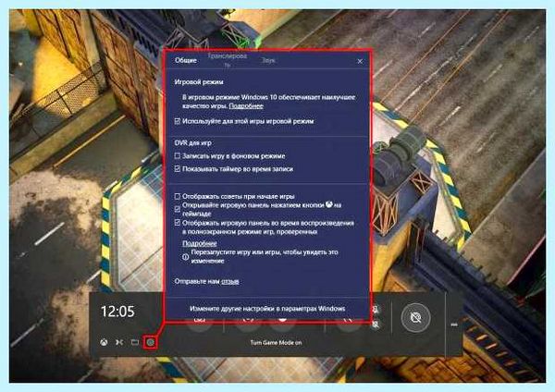This screenshot has height=392, width=555.
Task: Select the 'Turn Game Mode on' label
Action: pos(276,343)
